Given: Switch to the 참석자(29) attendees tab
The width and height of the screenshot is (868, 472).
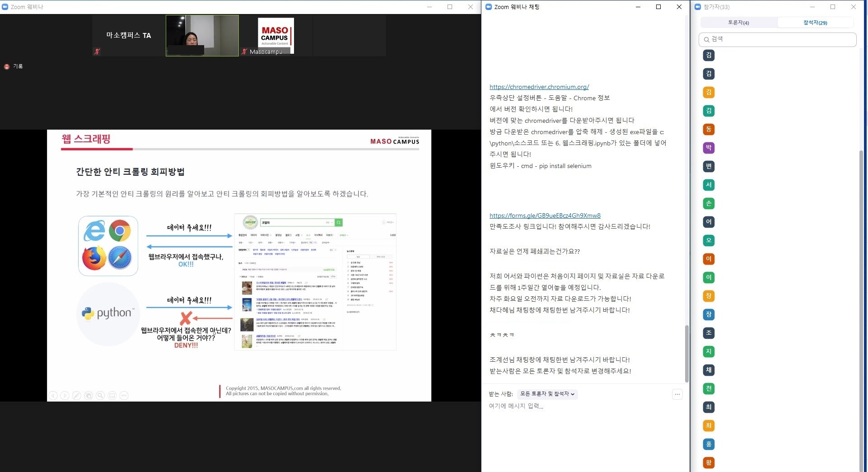Looking at the screenshot, I should click(x=815, y=23).
